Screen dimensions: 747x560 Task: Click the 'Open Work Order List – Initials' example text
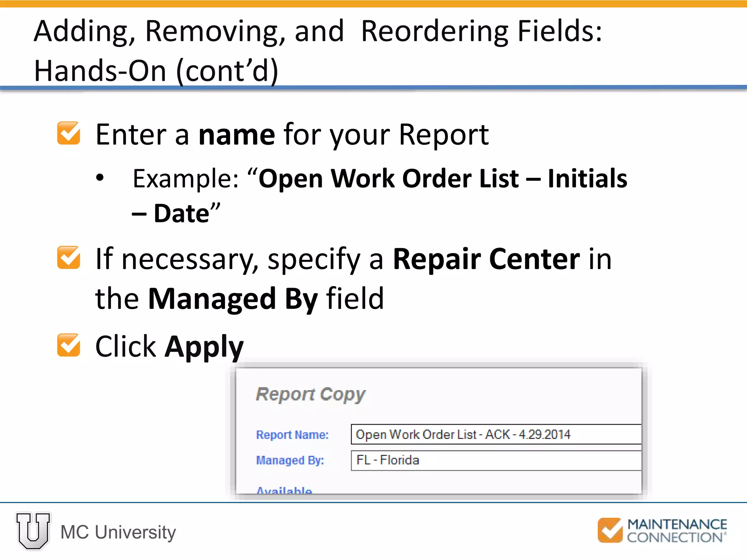pyautogui.click(x=443, y=179)
